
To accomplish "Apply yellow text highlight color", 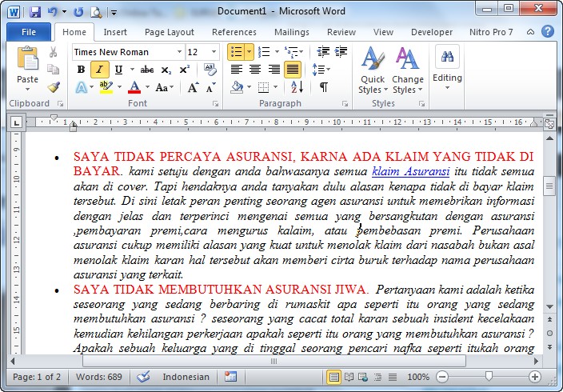I will tap(106, 87).
